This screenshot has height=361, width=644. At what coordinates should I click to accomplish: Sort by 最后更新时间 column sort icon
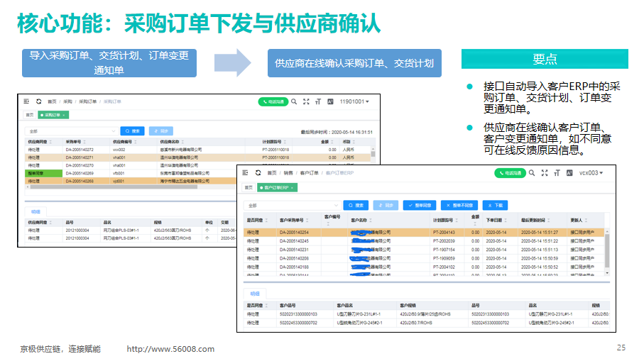549,221
